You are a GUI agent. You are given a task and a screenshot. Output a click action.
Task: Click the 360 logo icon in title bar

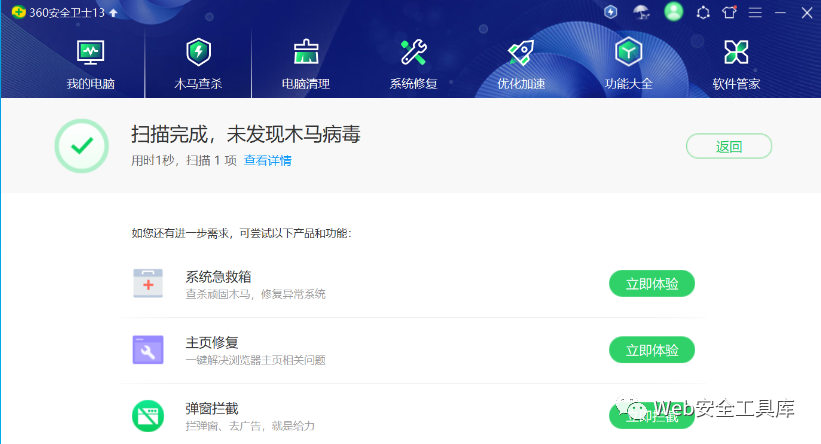19,12
